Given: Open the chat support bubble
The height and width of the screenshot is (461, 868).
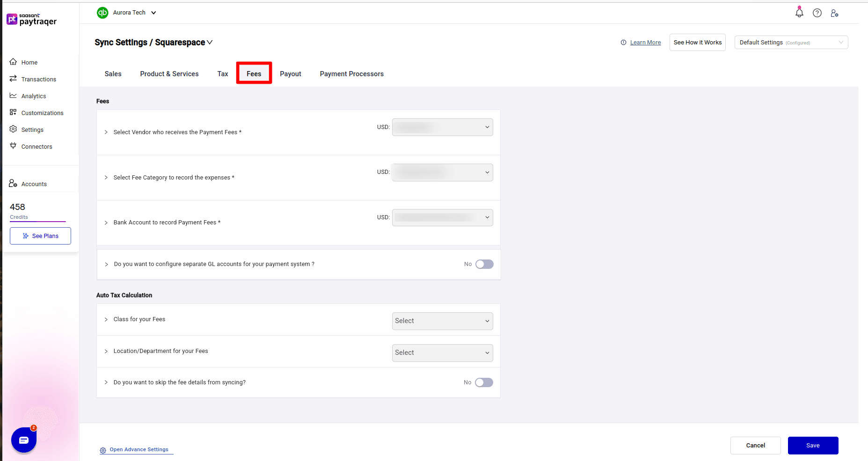Looking at the screenshot, I should (23, 439).
